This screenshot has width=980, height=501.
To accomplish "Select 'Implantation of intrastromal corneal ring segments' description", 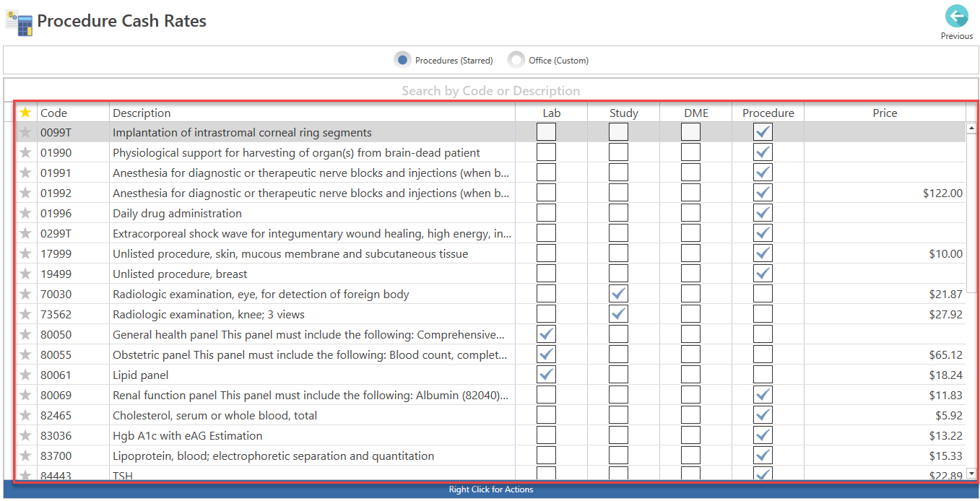I will (x=242, y=133).
